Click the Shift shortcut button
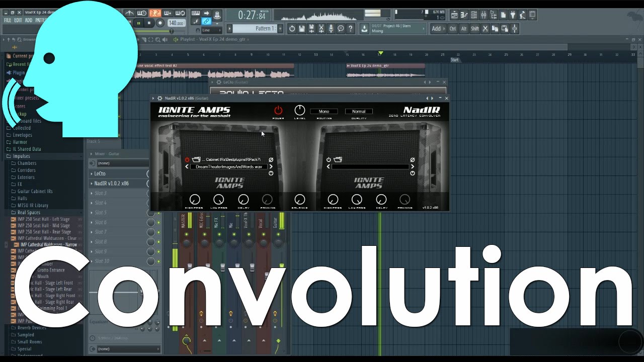644x362 pixels. pos(475,29)
